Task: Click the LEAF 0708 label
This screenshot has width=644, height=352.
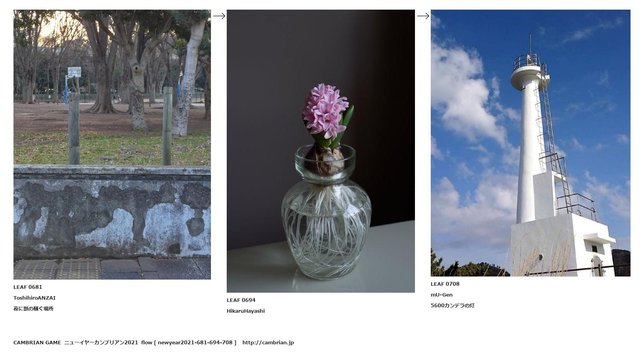Action: coord(445,284)
